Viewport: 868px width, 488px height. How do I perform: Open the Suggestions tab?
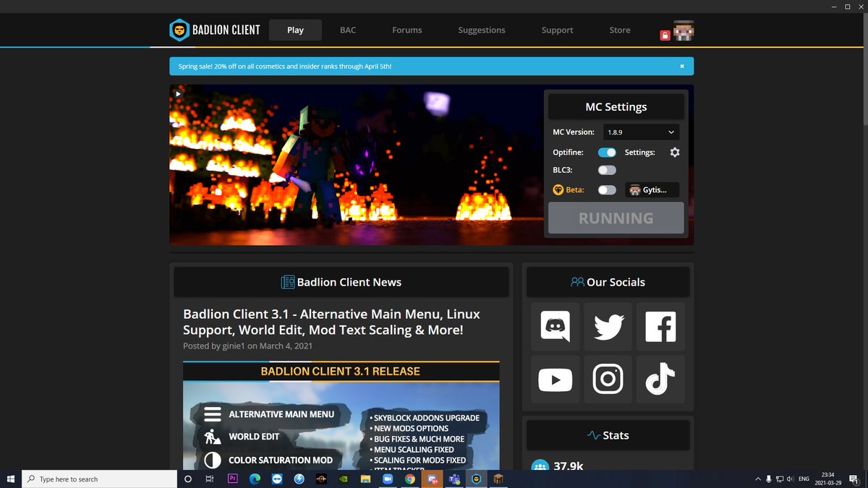[x=482, y=30]
